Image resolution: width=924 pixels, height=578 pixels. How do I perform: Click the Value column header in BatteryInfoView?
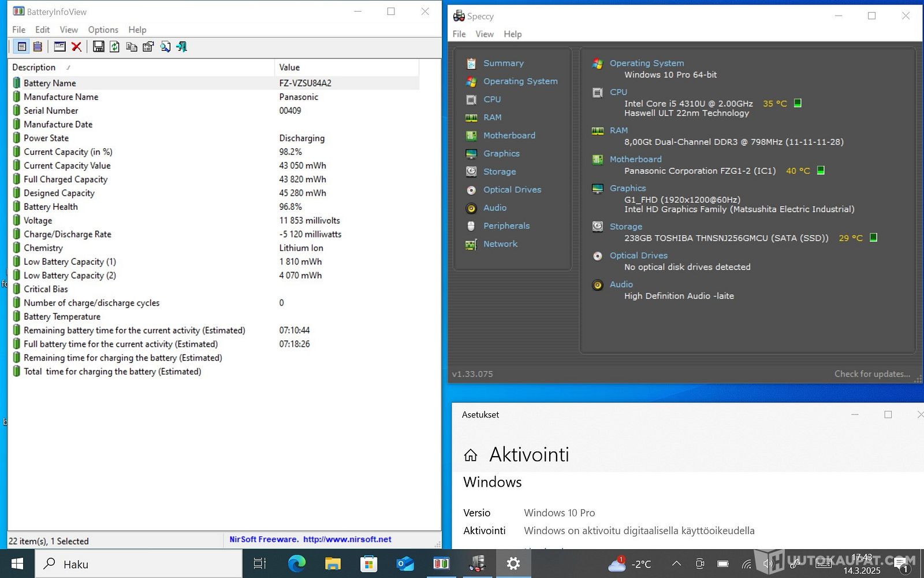coord(346,67)
